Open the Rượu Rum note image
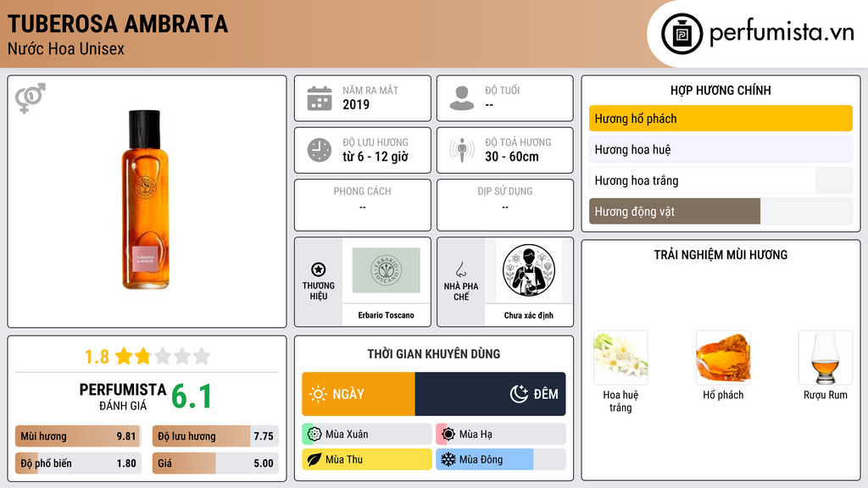This screenshot has height=488, width=868. pyautogui.click(x=826, y=358)
